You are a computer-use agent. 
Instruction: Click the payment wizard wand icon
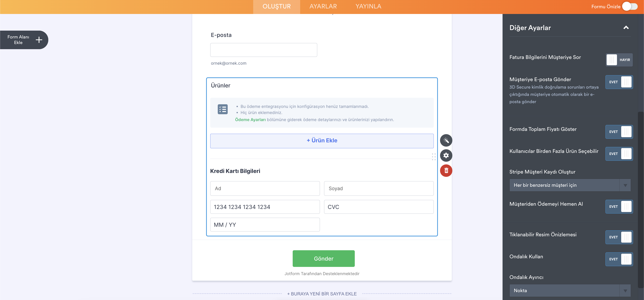click(446, 140)
